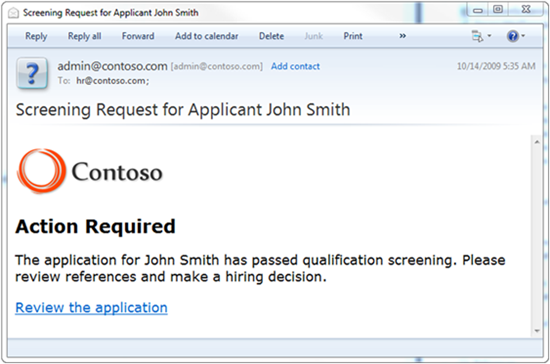Open the message options icon menu

[477, 36]
